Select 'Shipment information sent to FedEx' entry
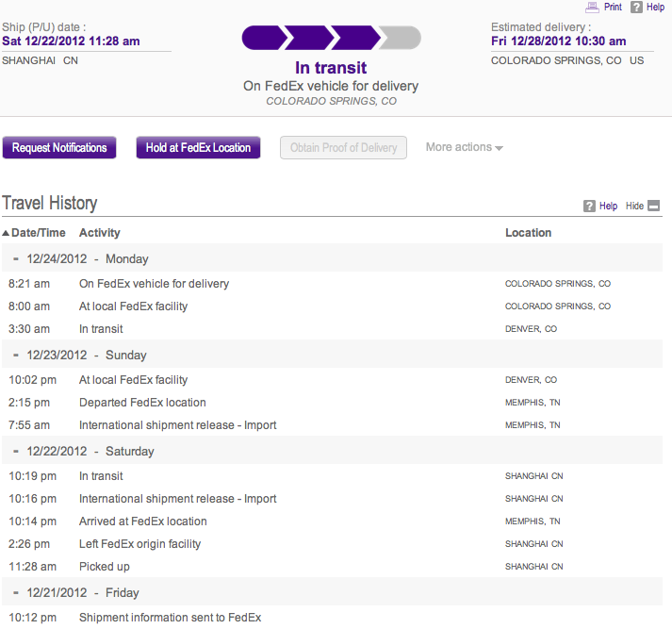Image resolution: width=672 pixels, height=629 pixels. 332,618
